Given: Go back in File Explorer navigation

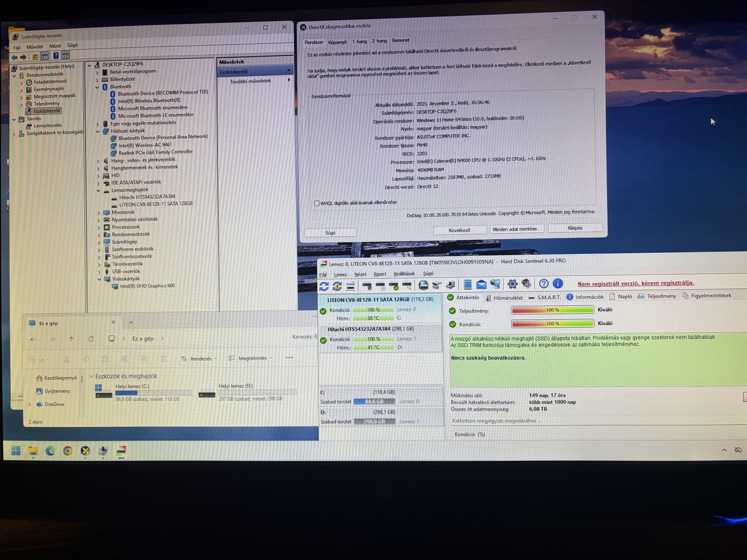Looking at the screenshot, I should (x=33, y=339).
